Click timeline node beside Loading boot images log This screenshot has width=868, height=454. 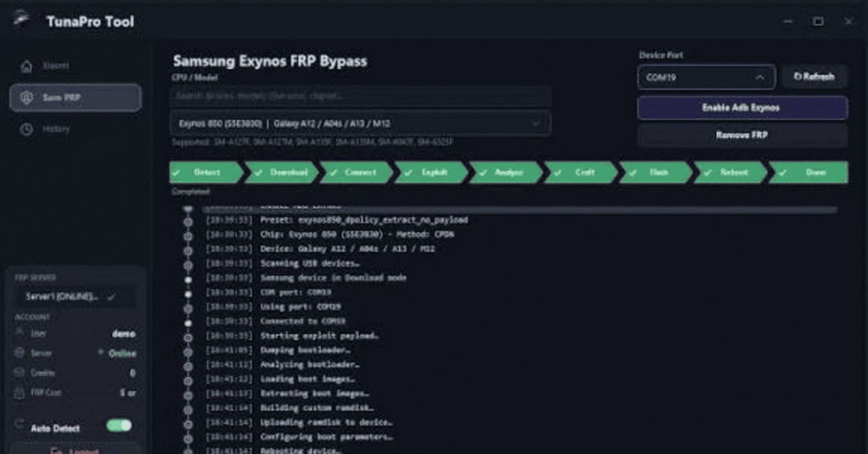(188, 380)
